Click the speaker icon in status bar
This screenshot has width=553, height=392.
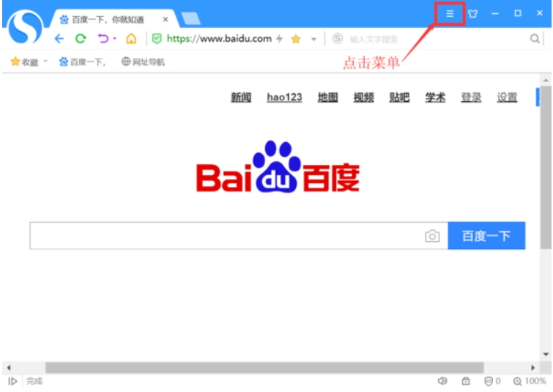click(x=442, y=381)
